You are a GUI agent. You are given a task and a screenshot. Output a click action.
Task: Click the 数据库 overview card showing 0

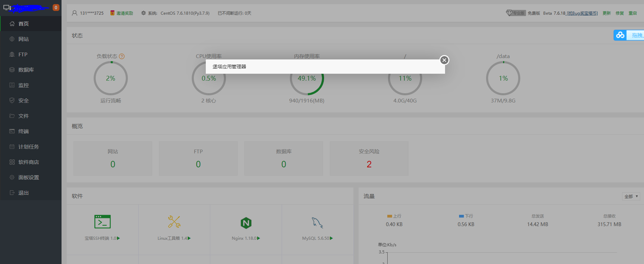pos(284,158)
